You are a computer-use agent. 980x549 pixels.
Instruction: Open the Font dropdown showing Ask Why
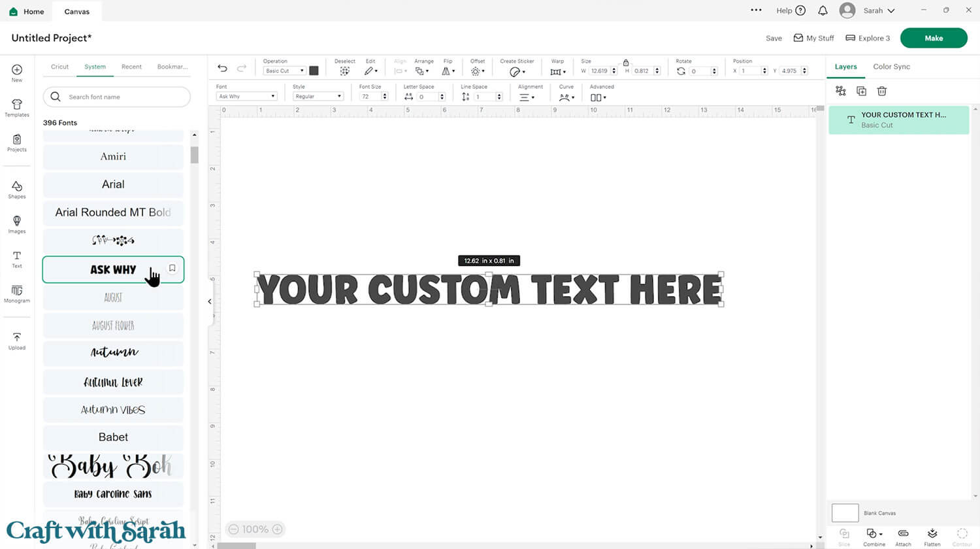[247, 96]
